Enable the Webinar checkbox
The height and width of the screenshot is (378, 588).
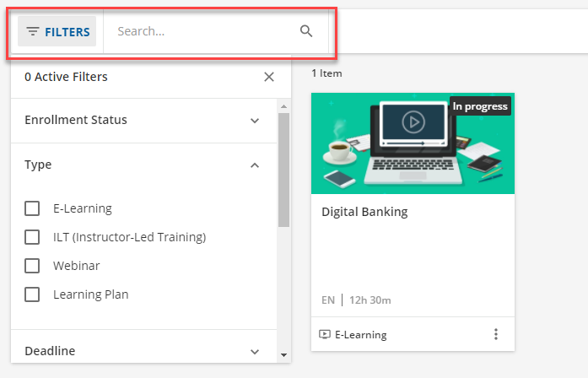pyautogui.click(x=32, y=266)
